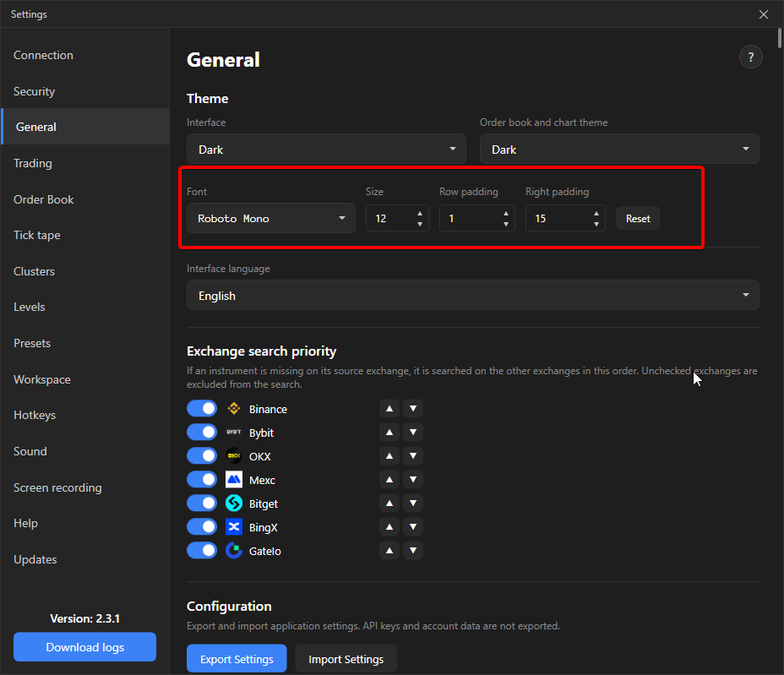The width and height of the screenshot is (784, 675).
Task: Decrease the Row padding value
Action: pos(506,224)
